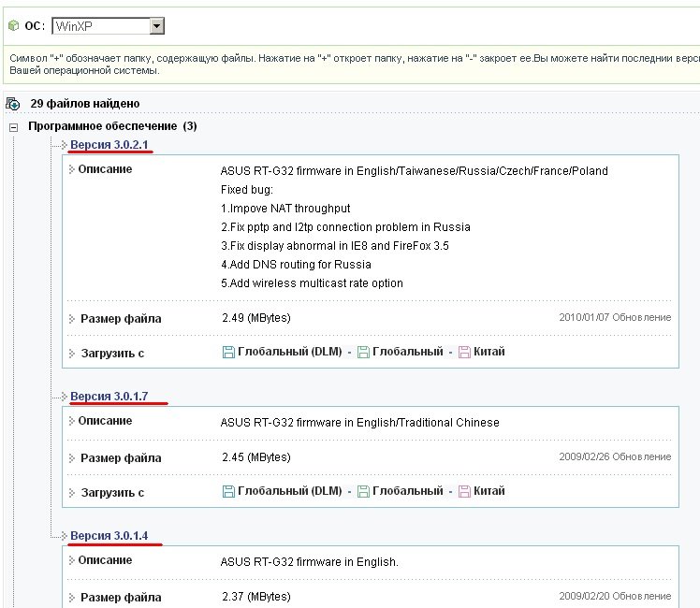Click blue disk icon for 3.0.1.7 DLM
The image size is (700, 608).
tap(228, 492)
